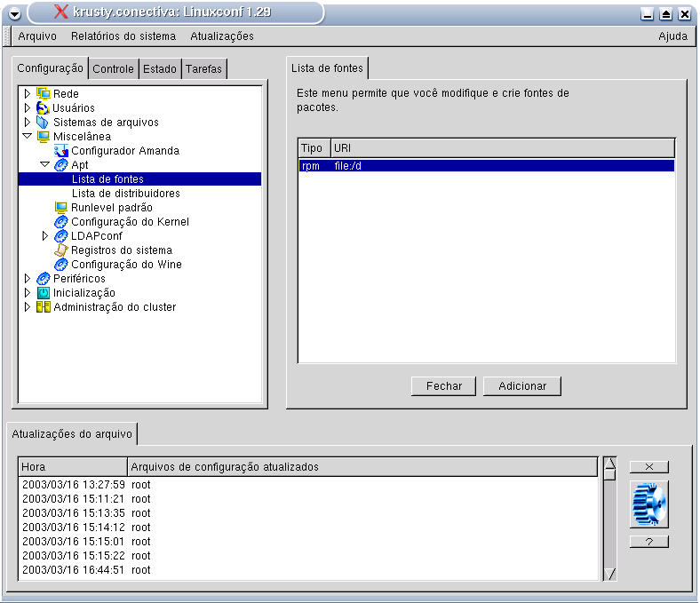The height and width of the screenshot is (603, 700).
Task: Click the scrollbar up arrow in updates list
Action: coord(609,463)
